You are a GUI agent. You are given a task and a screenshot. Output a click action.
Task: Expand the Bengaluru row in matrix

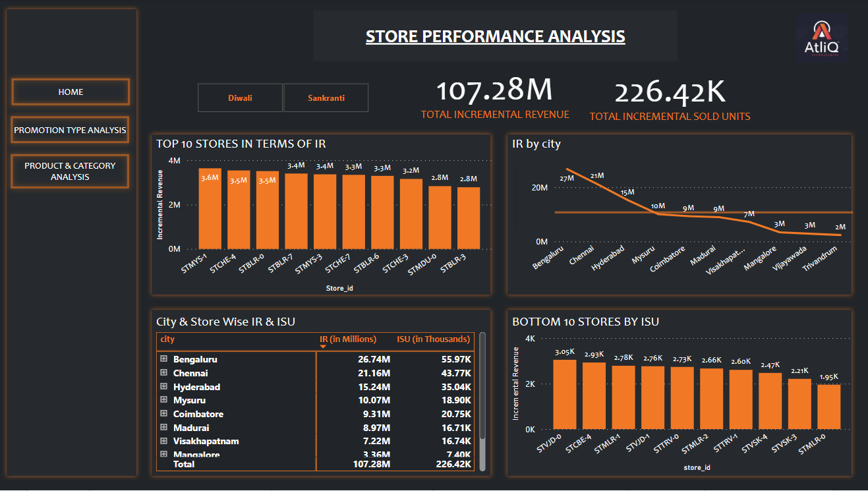pos(163,359)
